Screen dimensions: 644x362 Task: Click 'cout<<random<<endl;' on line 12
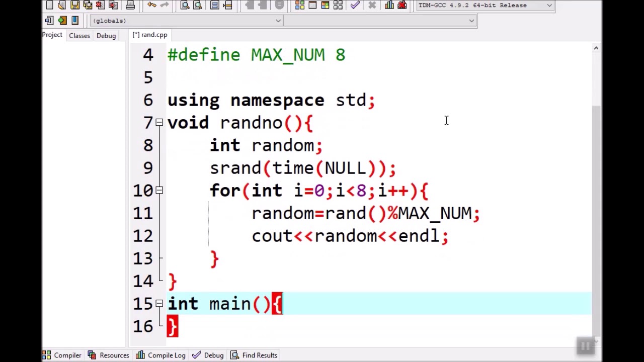click(350, 236)
